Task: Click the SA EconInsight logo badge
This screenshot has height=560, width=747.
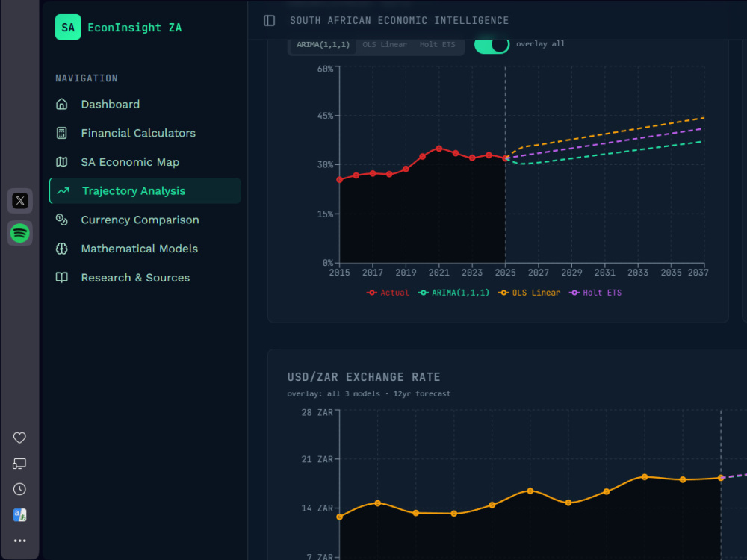Action: (68, 27)
